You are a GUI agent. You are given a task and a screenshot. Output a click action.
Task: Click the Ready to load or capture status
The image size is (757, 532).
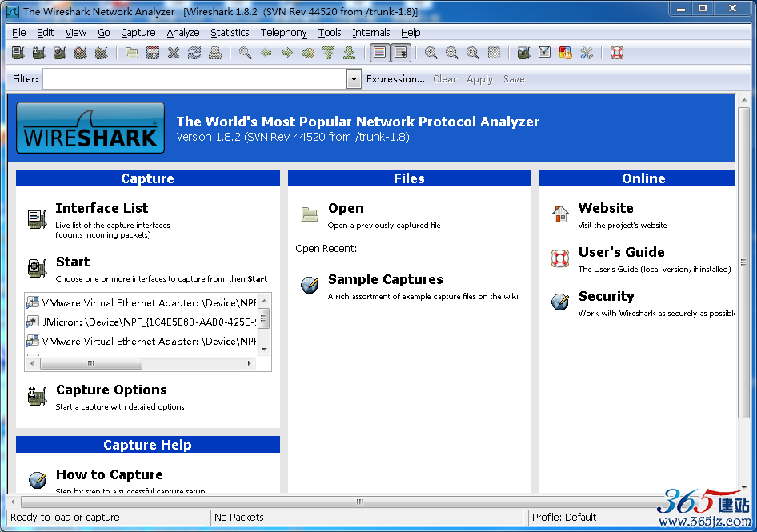pyautogui.click(x=65, y=517)
